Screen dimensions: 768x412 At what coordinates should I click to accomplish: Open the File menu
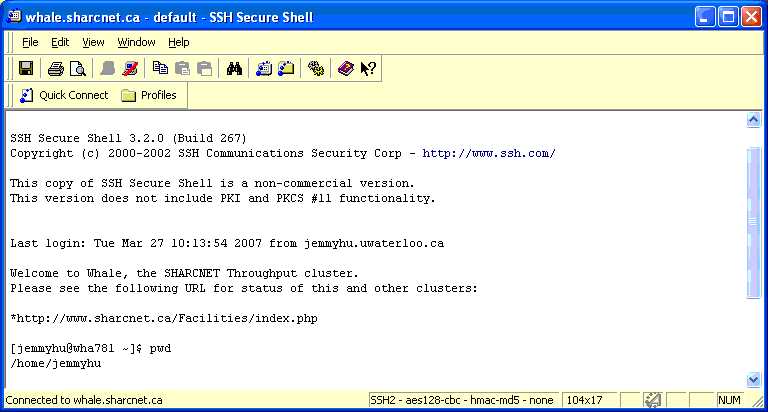click(x=30, y=42)
